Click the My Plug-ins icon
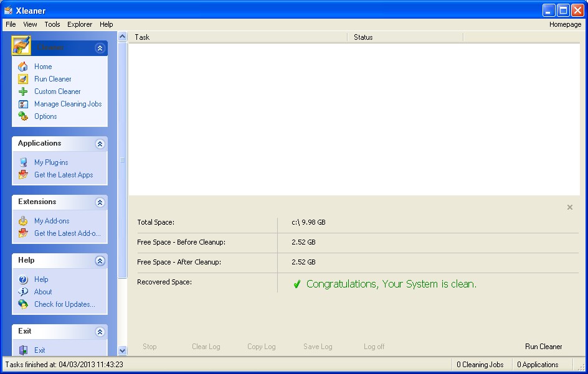This screenshot has width=588, height=374. pos(23,162)
